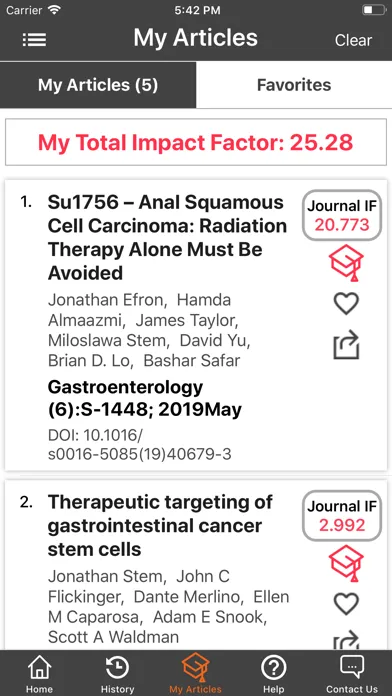This screenshot has height=696, width=392.
Task: Tap the Journal IF 2.992 badge
Action: pyautogui.click(x=342, y=516)
